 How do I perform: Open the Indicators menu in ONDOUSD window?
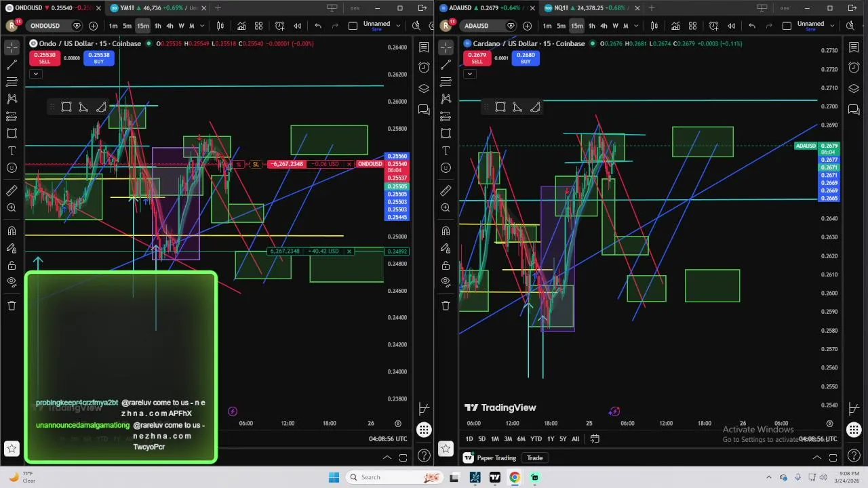[x=241, y=26]
